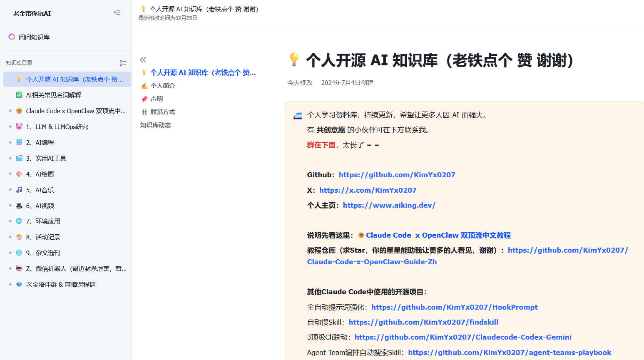Click the 今天修改 text under the title
644x360 pixels.
(x=300, y=83)
